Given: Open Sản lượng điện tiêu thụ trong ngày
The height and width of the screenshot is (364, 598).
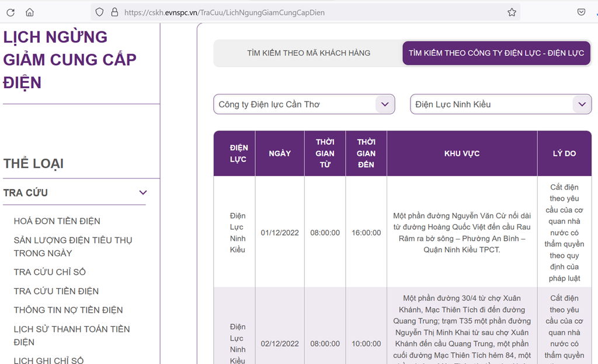Looking at the screenshot, I should (73, 246).
